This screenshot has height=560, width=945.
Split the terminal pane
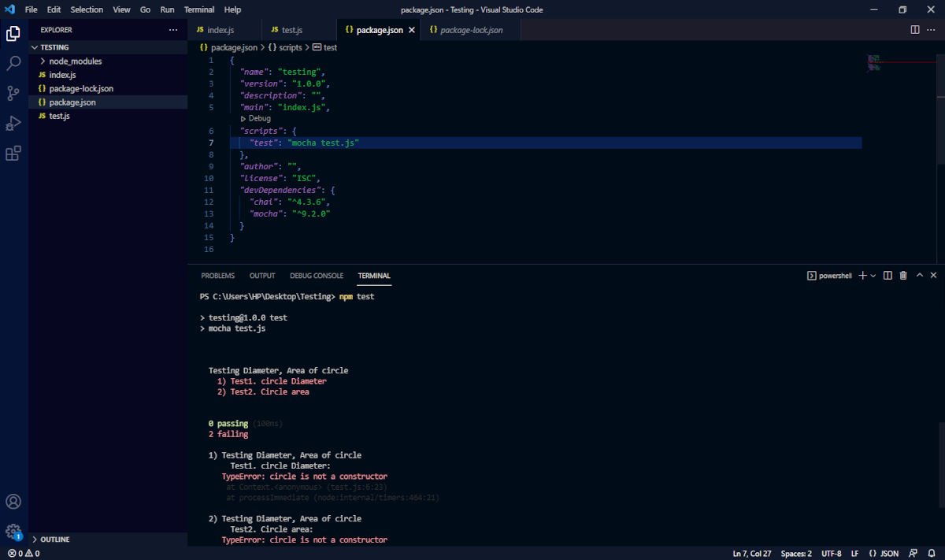coord(887,275)
